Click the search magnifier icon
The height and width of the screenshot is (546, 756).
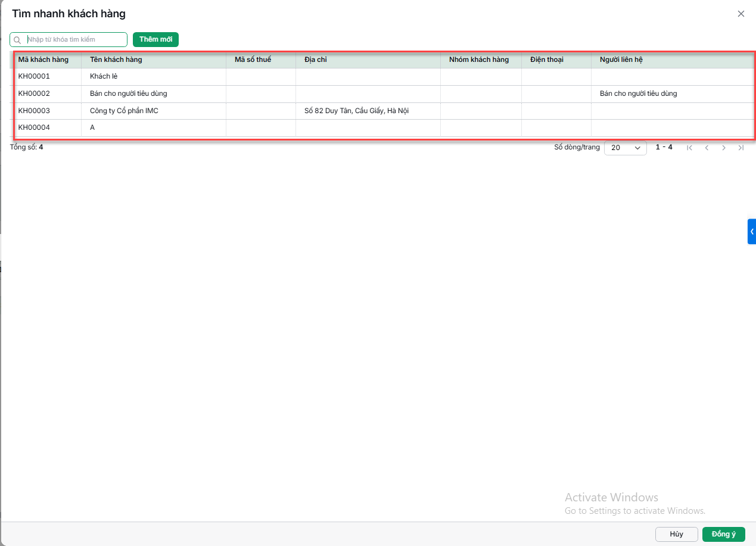(x=17, y=40)
